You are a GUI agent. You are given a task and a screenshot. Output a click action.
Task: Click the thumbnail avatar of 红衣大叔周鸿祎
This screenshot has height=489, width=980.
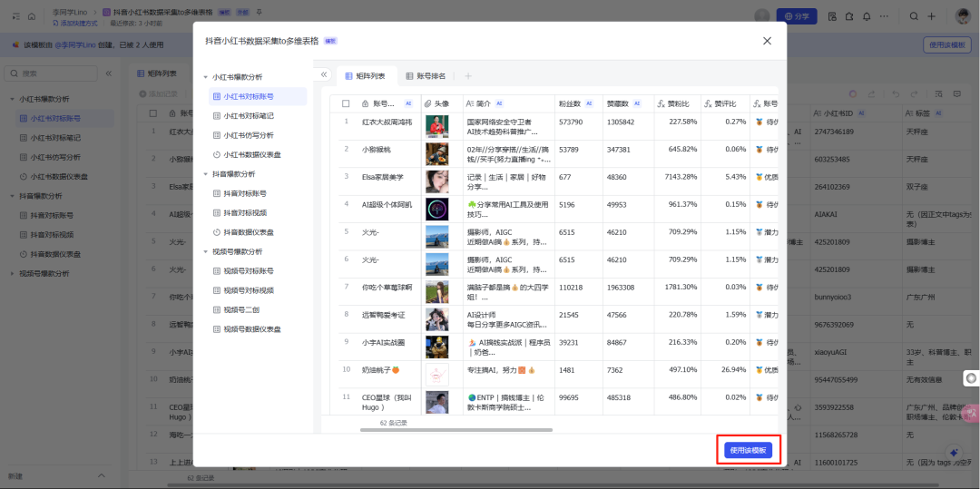(437, 127)
